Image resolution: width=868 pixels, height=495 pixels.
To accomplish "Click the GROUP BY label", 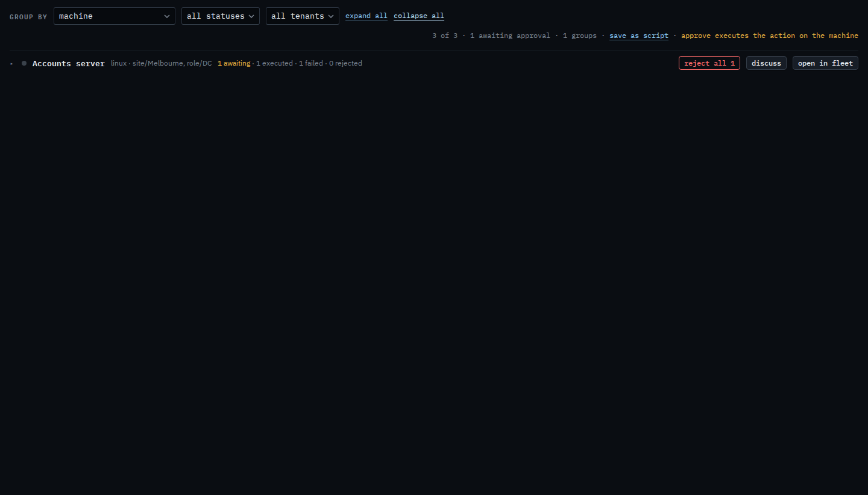I will [28, 17].
